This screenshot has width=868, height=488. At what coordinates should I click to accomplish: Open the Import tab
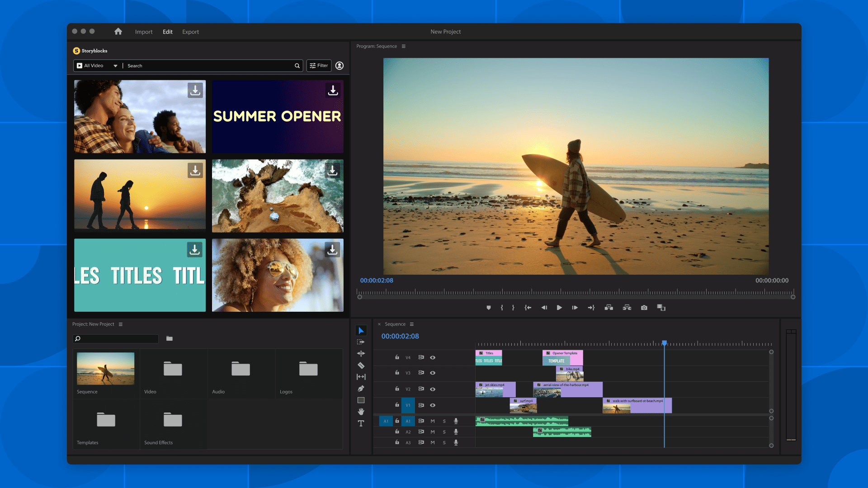coord(144,32)
